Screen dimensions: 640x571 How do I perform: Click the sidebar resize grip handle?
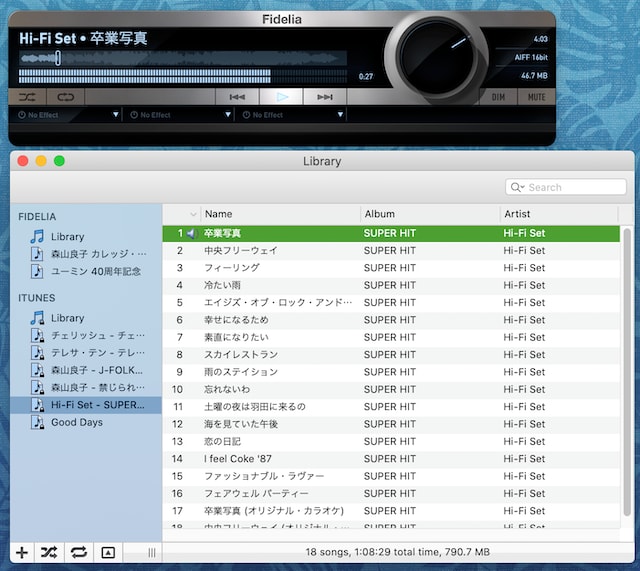point(152,553)
